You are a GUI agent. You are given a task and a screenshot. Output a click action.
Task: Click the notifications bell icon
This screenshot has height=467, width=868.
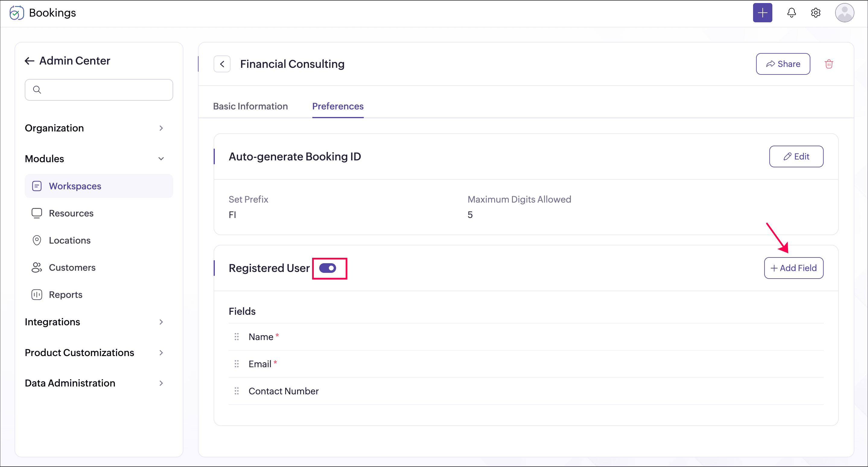791,13
